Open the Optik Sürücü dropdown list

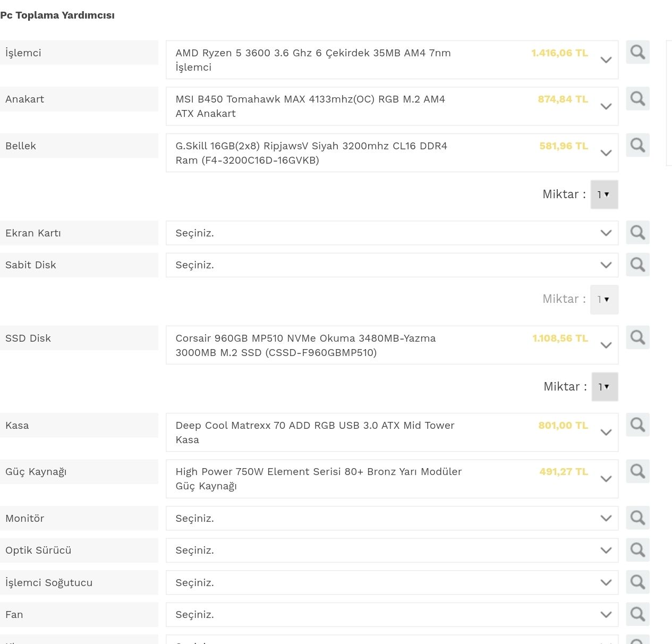click(392, 550)
